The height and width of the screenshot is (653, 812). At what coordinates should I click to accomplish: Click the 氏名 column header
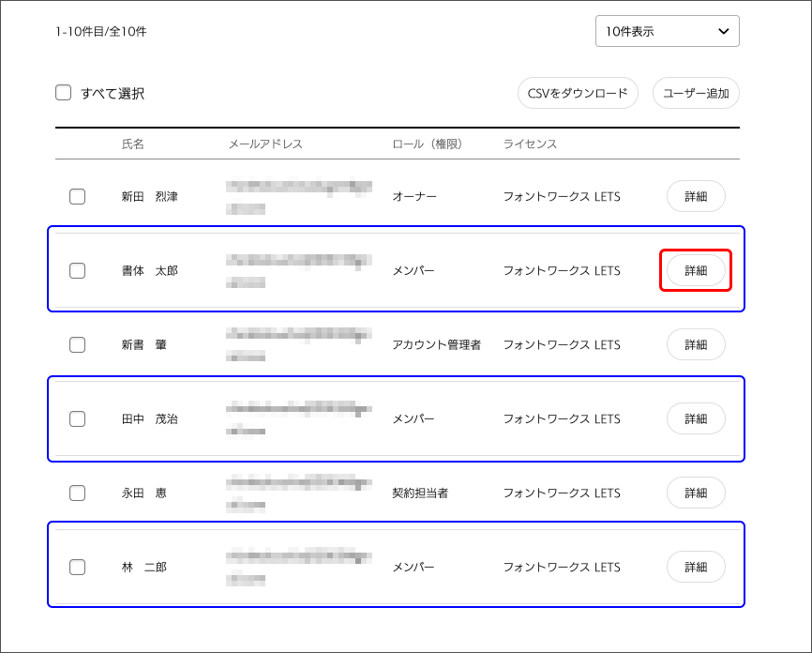click(x=133, y=144)
